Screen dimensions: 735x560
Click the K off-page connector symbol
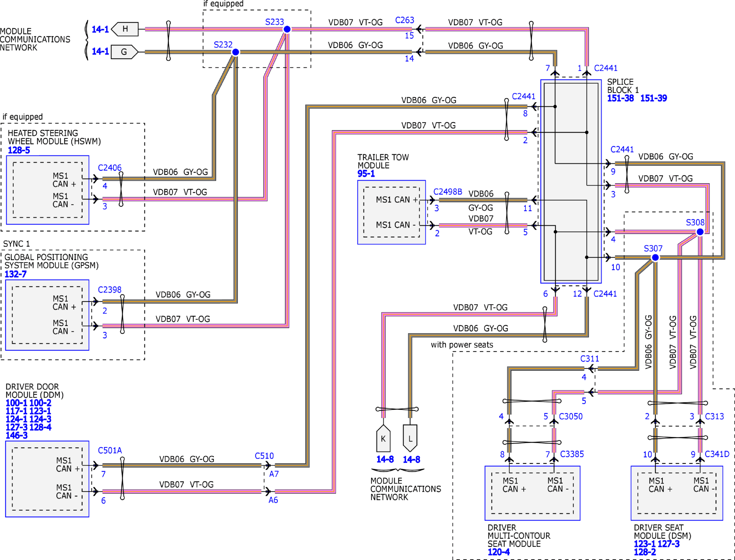pos(383,439)
